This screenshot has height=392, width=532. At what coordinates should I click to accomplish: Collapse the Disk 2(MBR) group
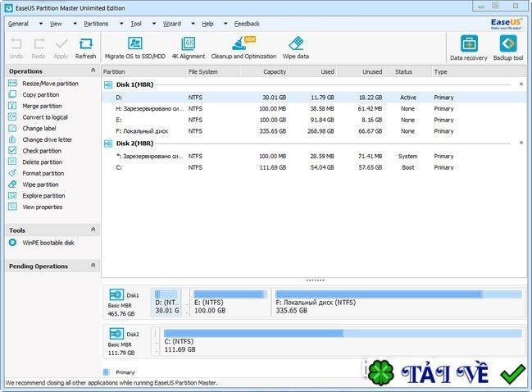point(521,144)
